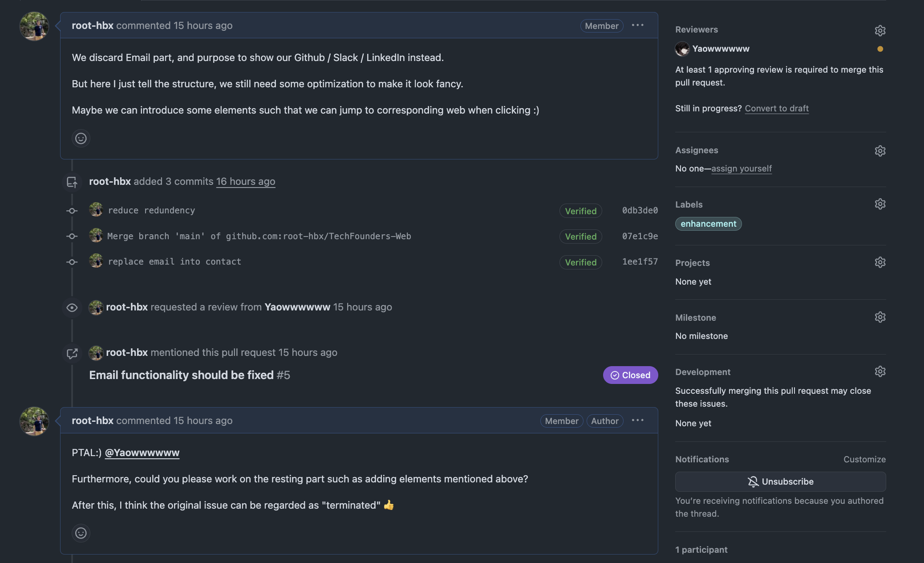Click Yaowwwwww reviewer avatar
The height and width of the screenshot is (563, 924).
(x=682, y=49)
